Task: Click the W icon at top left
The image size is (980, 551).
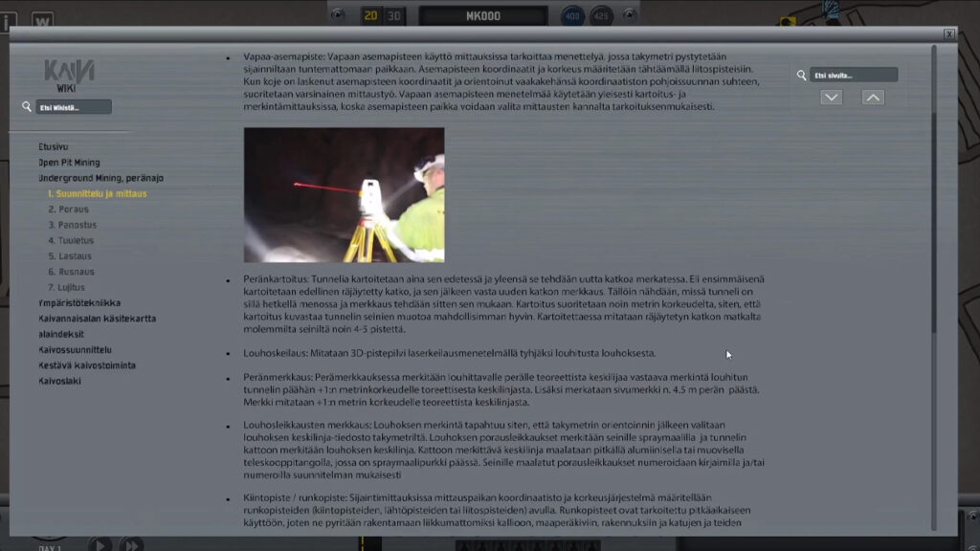Action: 42,18
